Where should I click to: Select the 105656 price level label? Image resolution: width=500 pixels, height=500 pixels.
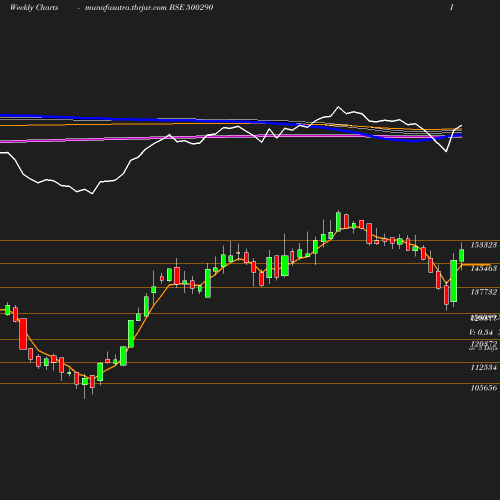pyautogui.click(x=484, y=388)
